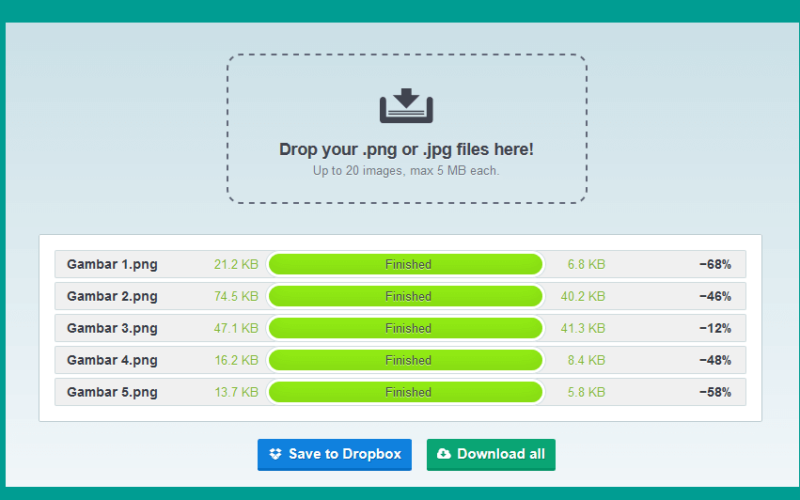Click the −58% savings value

[x=715, y=392]
